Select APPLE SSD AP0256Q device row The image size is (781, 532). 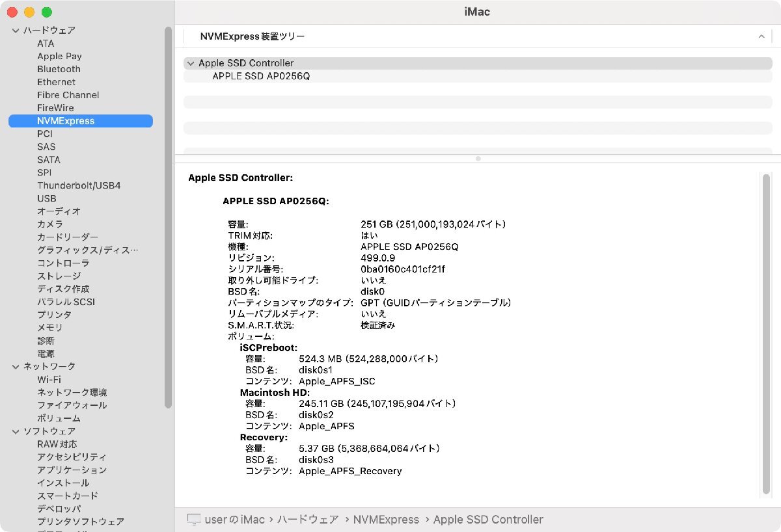(478, 76)
